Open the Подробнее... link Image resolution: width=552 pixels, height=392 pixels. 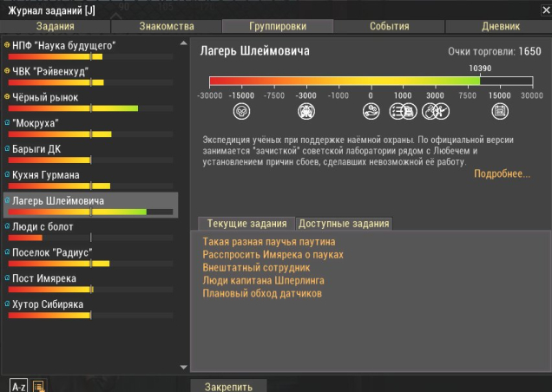point(502,174)
